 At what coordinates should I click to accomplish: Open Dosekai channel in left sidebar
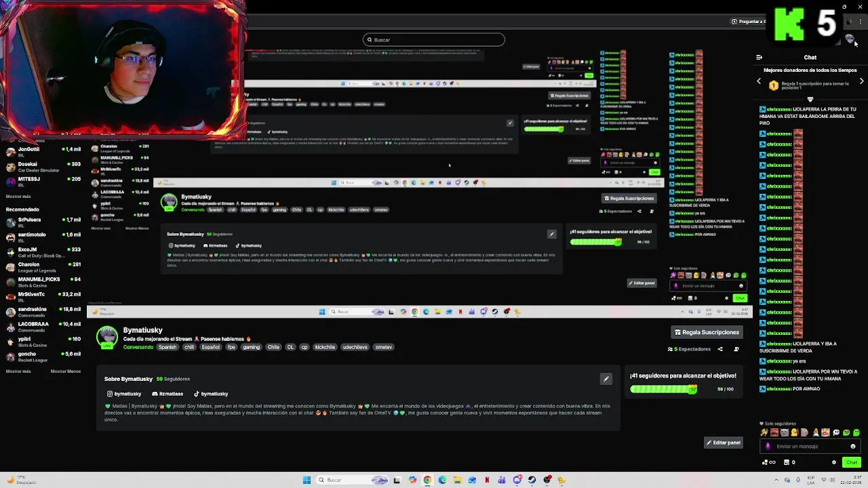coord(42,166)
